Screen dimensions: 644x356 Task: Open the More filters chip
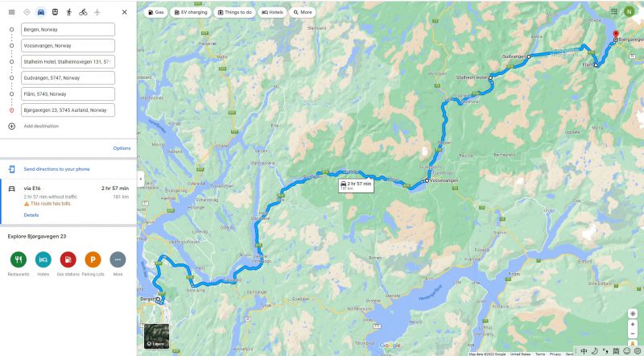(303, 12)
